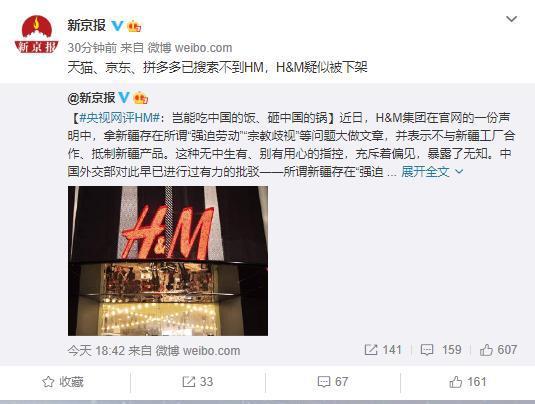Click the crown badge next to @新京报
This screenshot has width=535, height=404.
point(141,98)
